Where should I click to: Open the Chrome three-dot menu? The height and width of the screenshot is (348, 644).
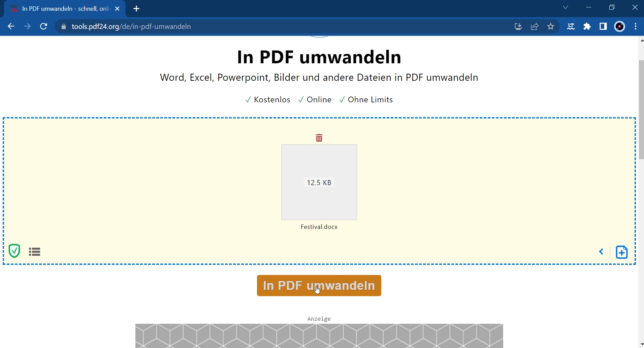tap(636, 27)
